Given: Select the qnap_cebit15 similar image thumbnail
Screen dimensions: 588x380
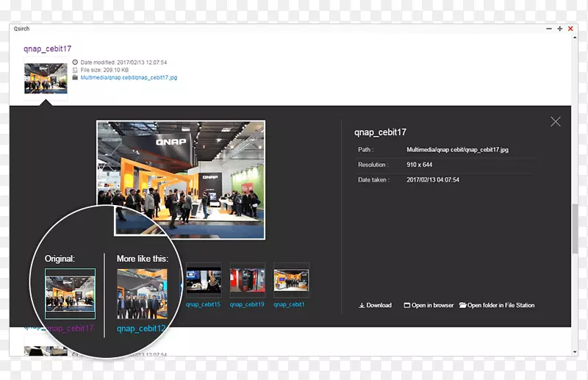Looking at the screenshot, I should 204,281.
